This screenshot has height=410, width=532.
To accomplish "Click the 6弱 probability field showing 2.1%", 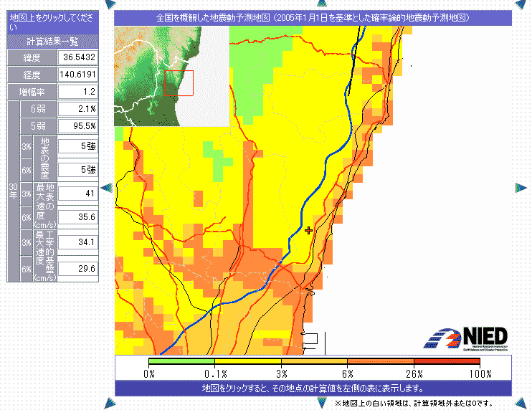I will tap(78, 109).
